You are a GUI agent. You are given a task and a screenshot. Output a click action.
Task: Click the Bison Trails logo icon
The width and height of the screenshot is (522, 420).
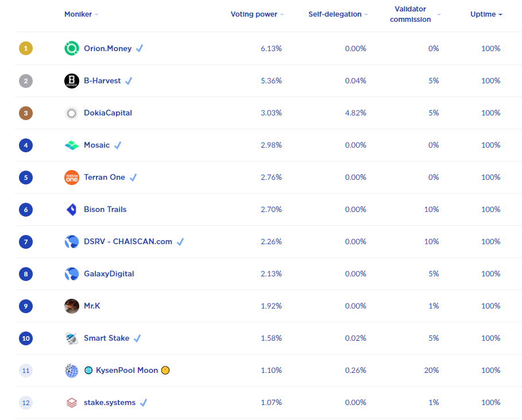coord(71,210)
